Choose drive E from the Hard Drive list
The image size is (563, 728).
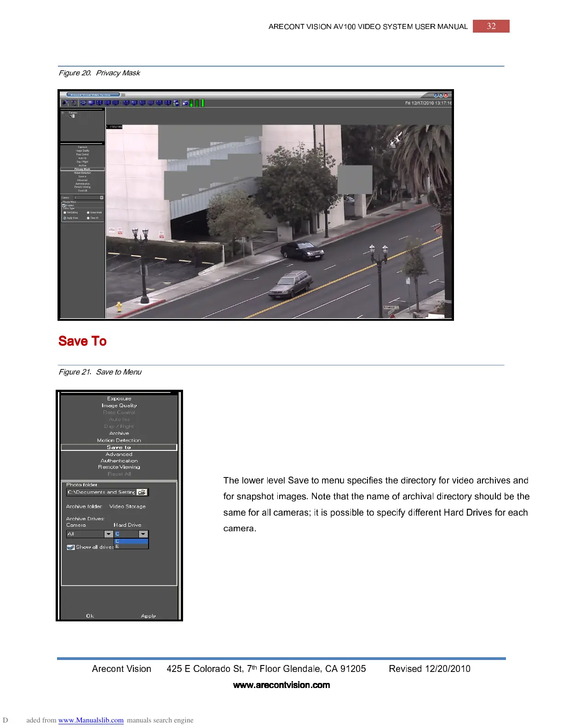131,546
